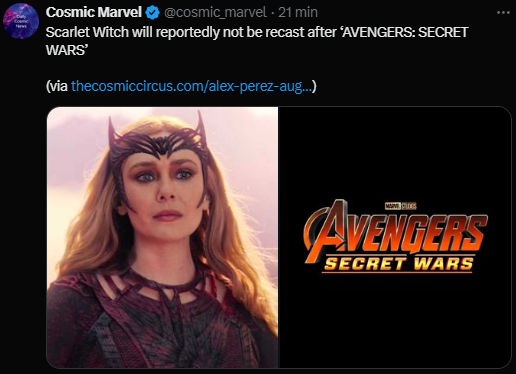Screen dimensions: 516x374
Task: Open the Avengers Secret Wars logo image
Action: 395,237
